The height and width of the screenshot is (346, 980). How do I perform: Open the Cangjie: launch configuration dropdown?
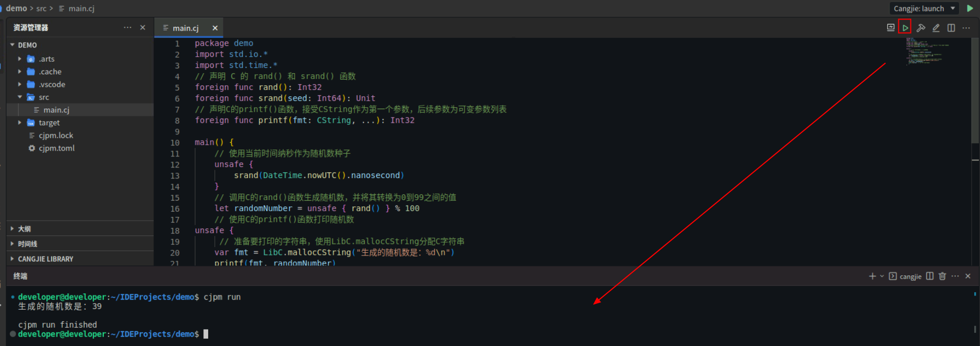[x=924, y=8]
